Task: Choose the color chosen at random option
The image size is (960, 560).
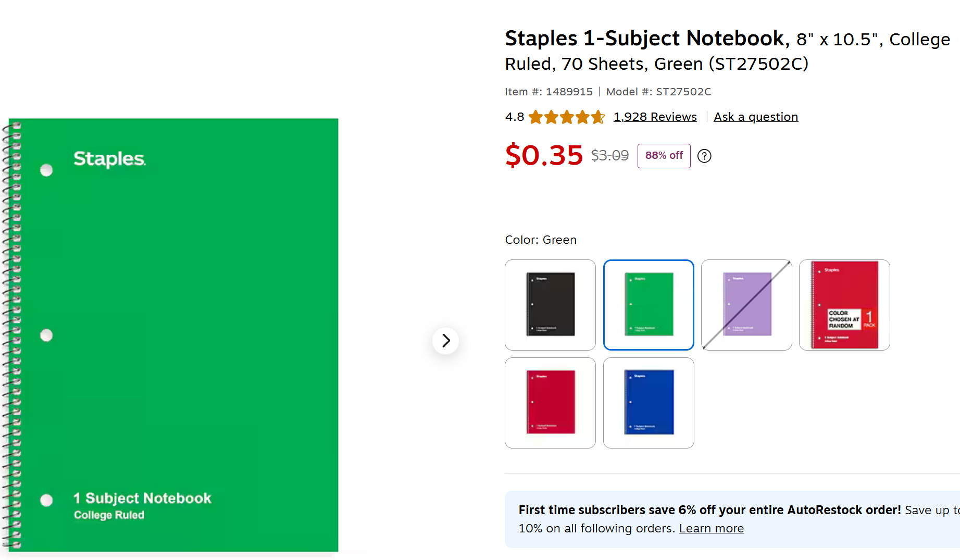Action: pos(844,305)
